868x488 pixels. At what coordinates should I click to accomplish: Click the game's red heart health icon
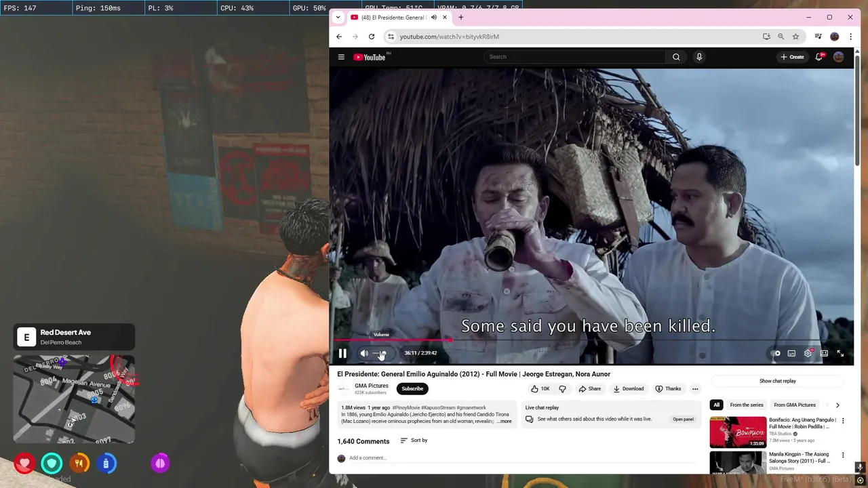click(x=24, y=464)
